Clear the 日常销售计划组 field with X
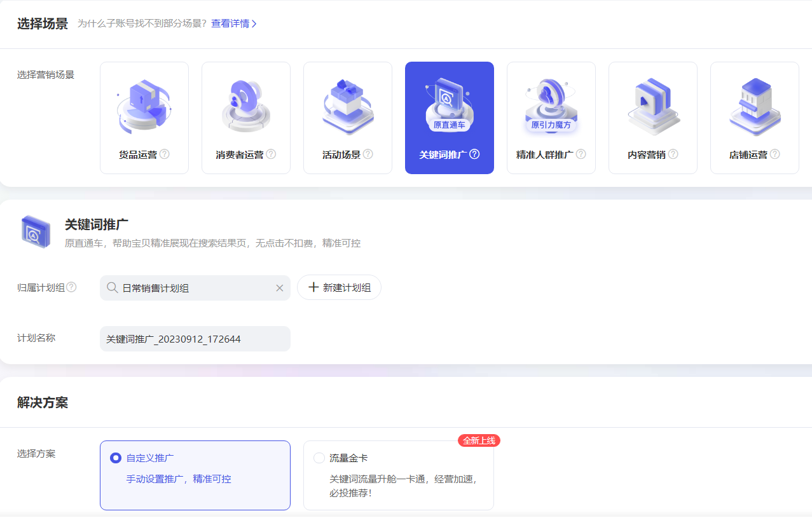The image size is (812, 518). click(279, 288)
